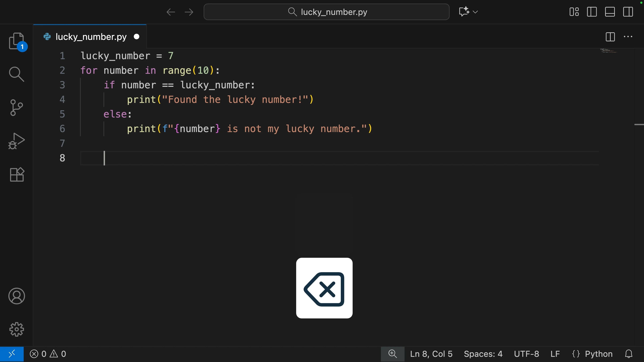Screen dimensions: 644x362
Task: Open the Customize Layout options
Action: [574, 12]
